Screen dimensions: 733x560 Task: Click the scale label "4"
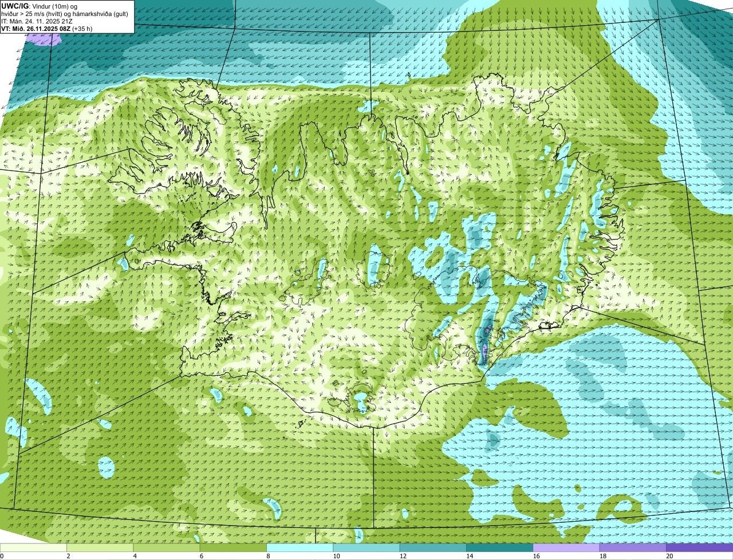[135, 556]
